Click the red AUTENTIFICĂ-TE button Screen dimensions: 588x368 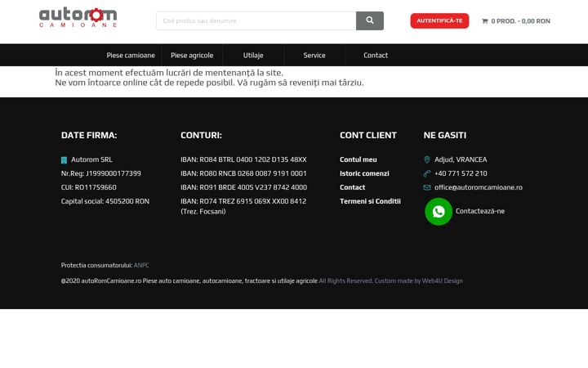tap(439, 20)
